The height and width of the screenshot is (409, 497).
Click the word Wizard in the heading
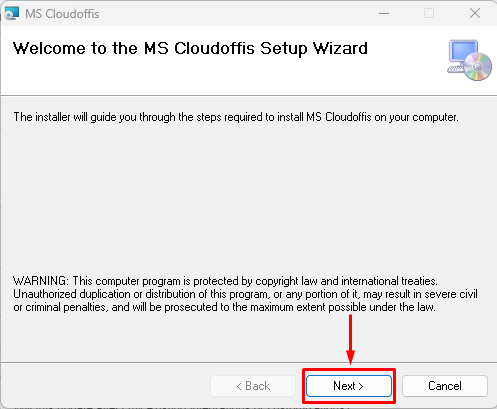(340, 48)
